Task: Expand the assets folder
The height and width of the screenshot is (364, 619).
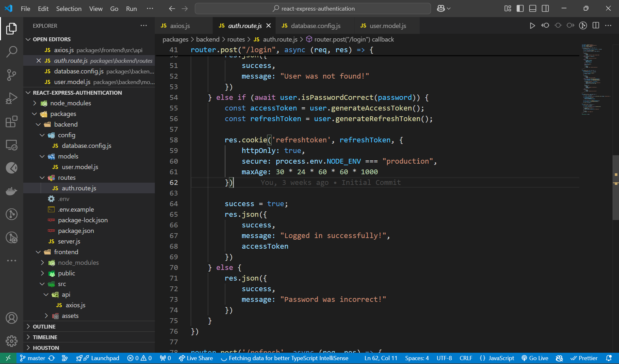Action: point(89,316)
